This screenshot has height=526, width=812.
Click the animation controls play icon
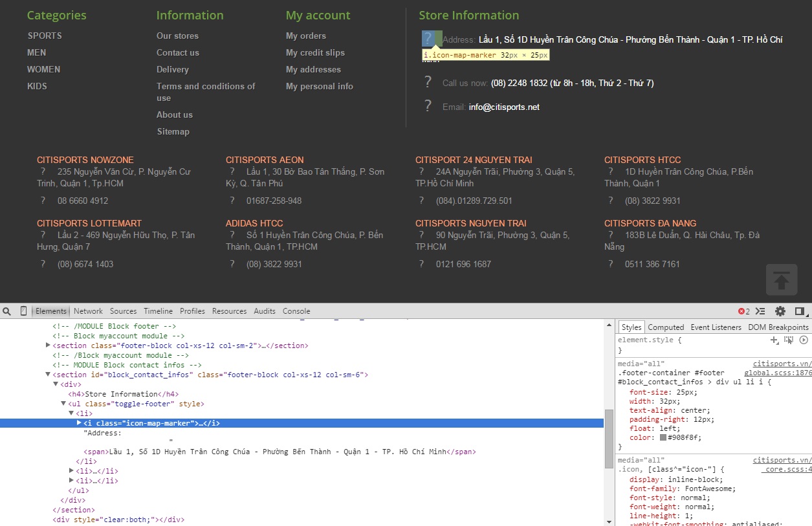pyautogui.click(x=804, y=340)
